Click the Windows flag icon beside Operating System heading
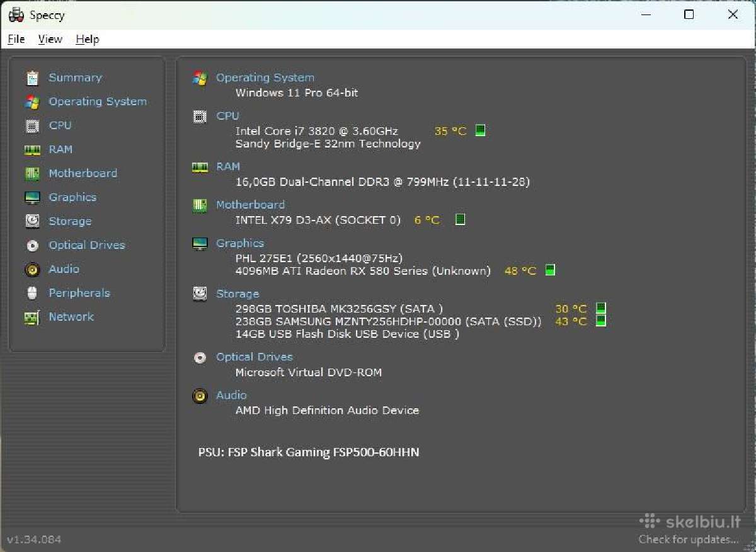This screenshot has height=552, width=756. click(200, 79)
